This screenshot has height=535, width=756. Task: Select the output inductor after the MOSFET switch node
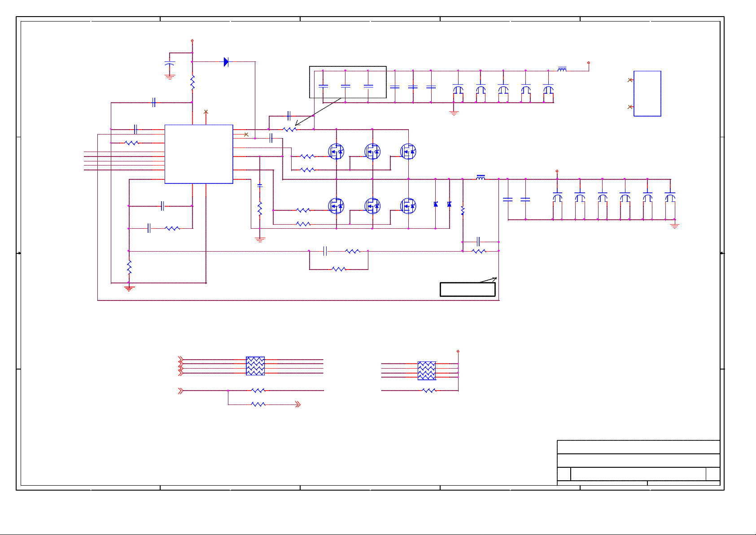[481, 178]
